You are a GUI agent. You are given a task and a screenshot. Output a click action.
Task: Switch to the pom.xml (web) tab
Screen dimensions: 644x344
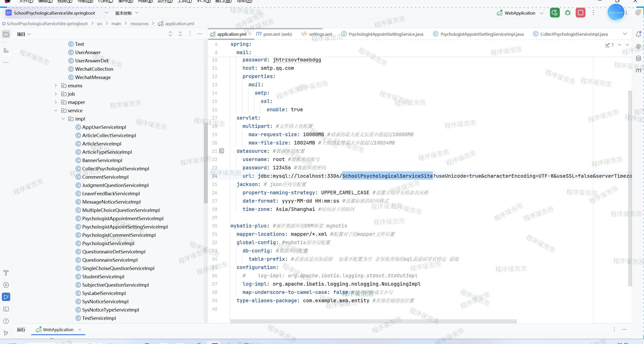(277, 34)
